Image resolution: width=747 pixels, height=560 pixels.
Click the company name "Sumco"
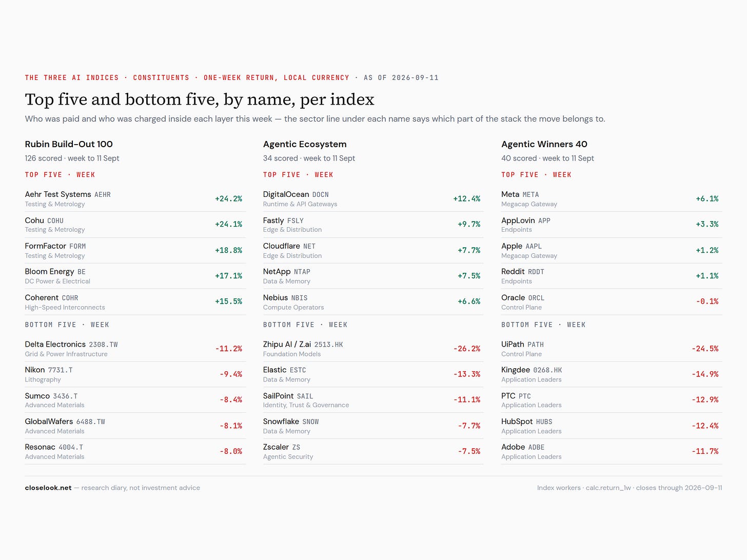[x=37, y=396]
